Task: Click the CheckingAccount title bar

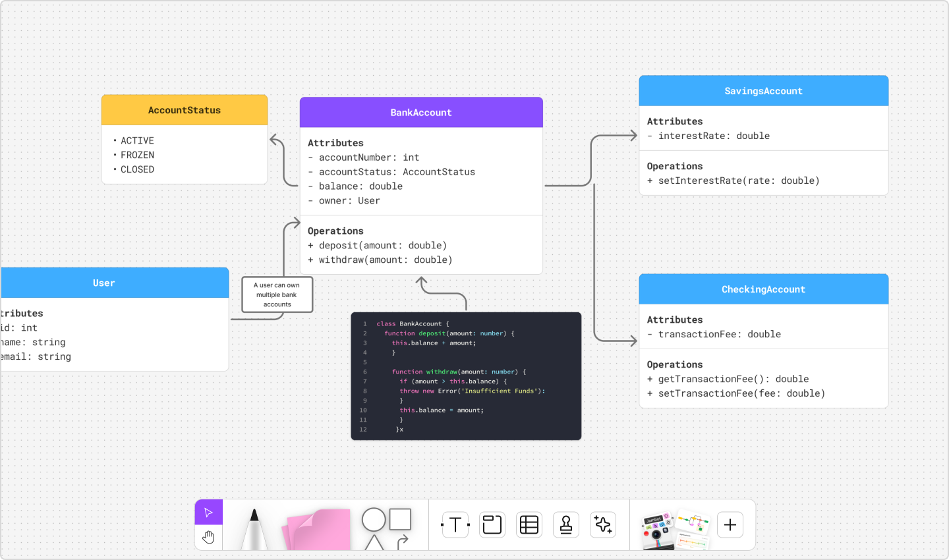Action: click(x=763, y=289)
